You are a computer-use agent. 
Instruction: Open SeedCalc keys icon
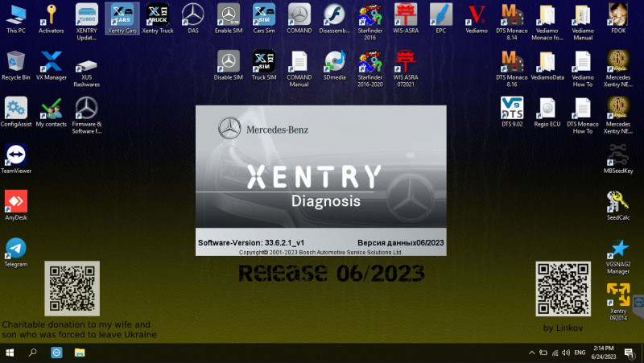[618, 206]
